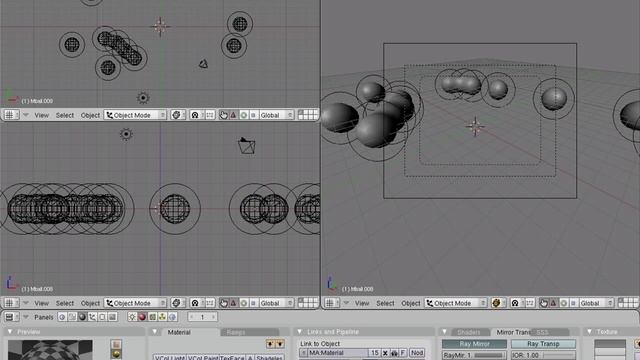Toggle rotate manipulator in right view header

[x=564, y=303]
